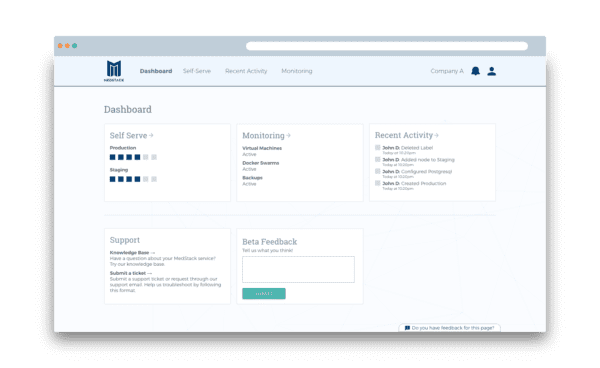The height and width of the screenshot is (368, 600).
Task: Click the Beta Feedback heading
Action: (x=269, y=241)
